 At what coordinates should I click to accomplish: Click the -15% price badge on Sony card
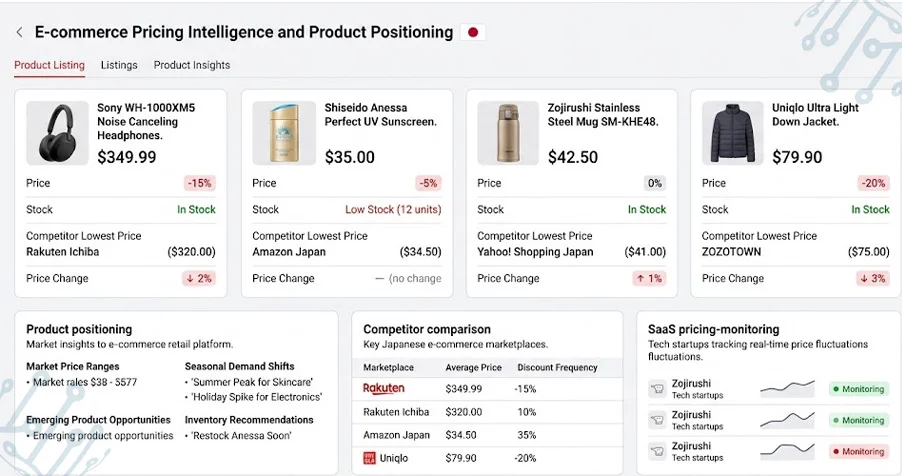(200, 183)
